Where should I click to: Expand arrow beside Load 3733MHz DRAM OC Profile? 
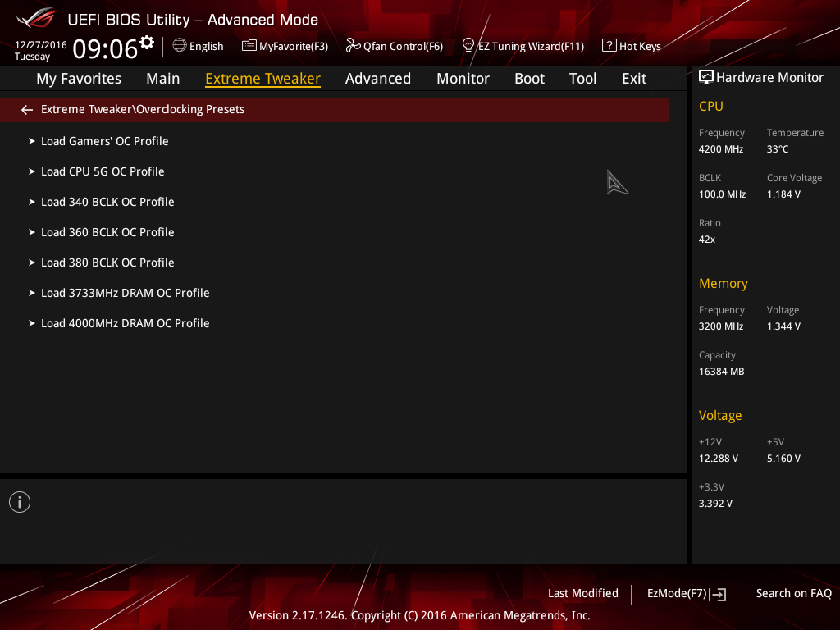tap(32, 293)
